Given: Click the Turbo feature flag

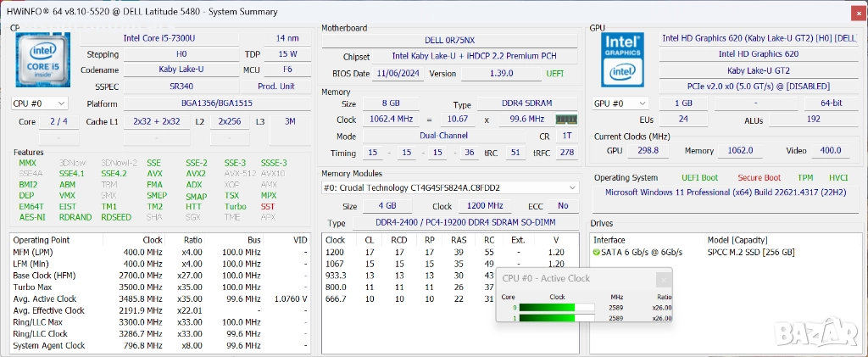Looking at the screenshot, I should point(235,206).
